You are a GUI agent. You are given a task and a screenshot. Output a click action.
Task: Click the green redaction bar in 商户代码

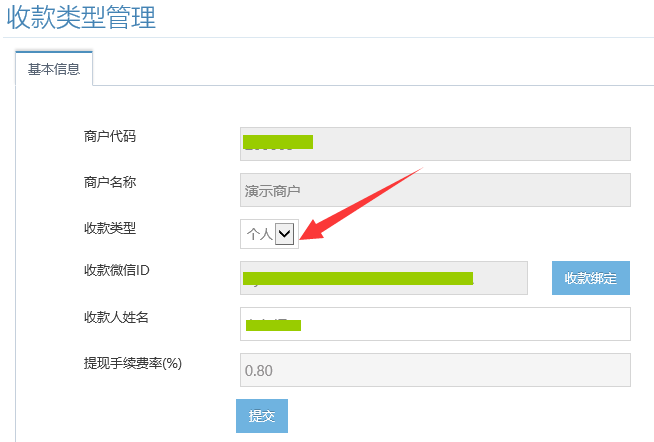click(x=278, y=142)
